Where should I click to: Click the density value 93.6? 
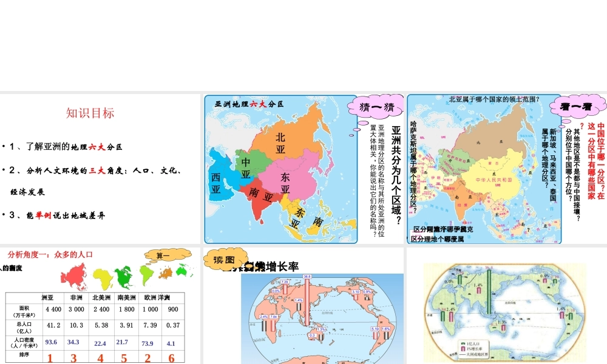(x=51, y=342)
